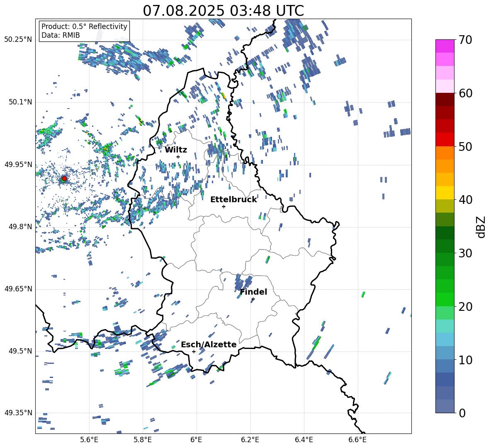Click the 30 tick label on colorbar
The height and width of the screenshot is (448, 491).
[x=464, y=253]
